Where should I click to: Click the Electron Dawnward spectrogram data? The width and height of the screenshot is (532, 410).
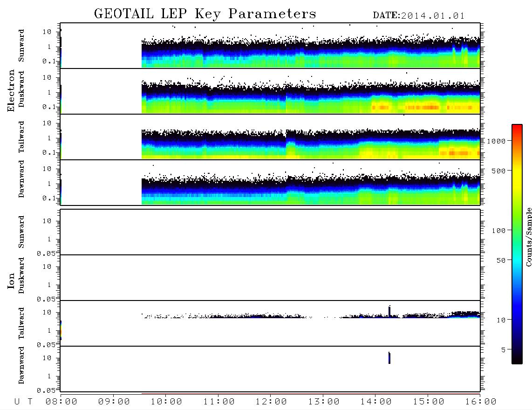click(x=311, y=189)
